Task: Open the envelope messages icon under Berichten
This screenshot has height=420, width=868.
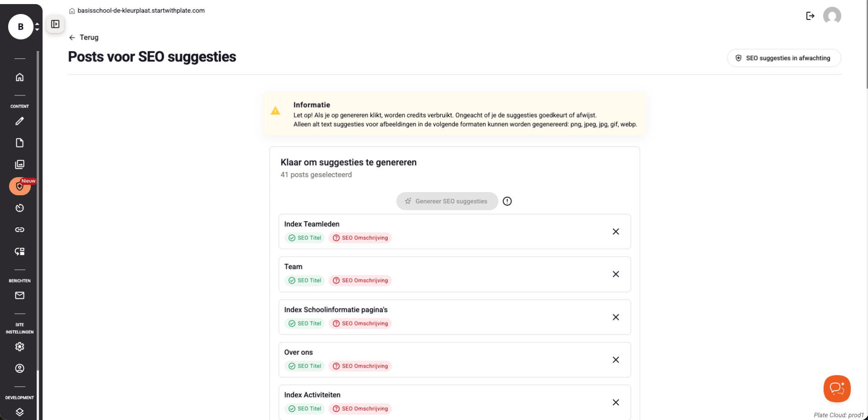Action: 19,295
